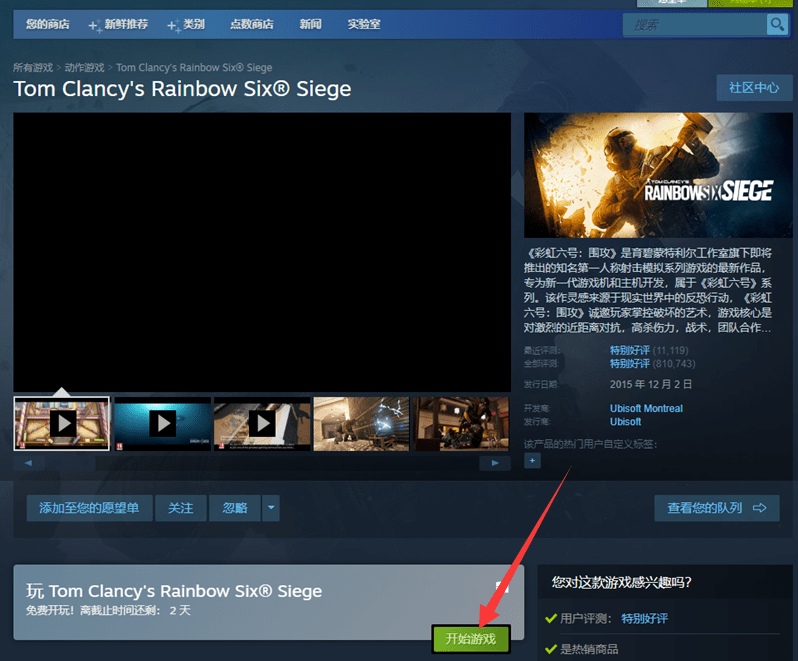Open the 新鲜推荐 store menu

(119, 24)
